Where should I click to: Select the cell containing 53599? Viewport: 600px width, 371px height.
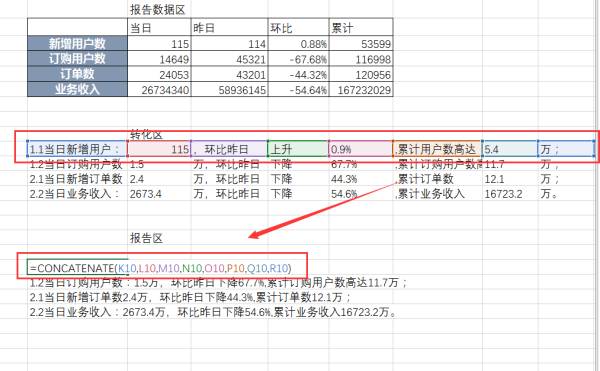361,44
